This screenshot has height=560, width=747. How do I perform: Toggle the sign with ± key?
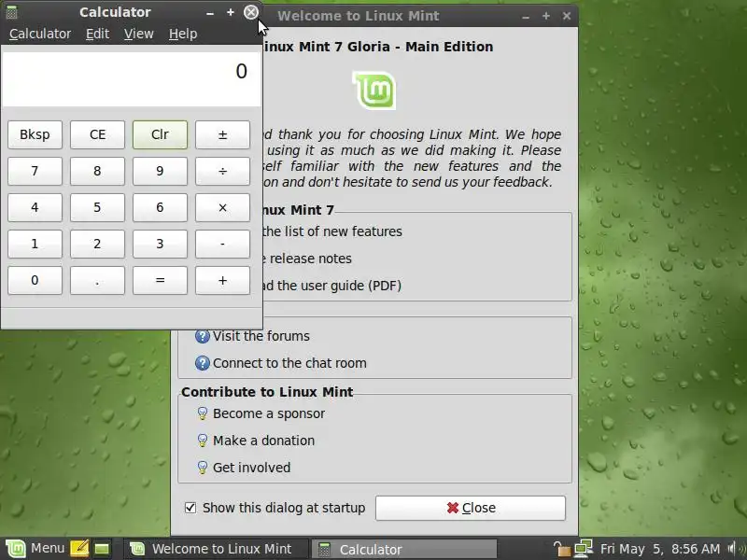222,134
